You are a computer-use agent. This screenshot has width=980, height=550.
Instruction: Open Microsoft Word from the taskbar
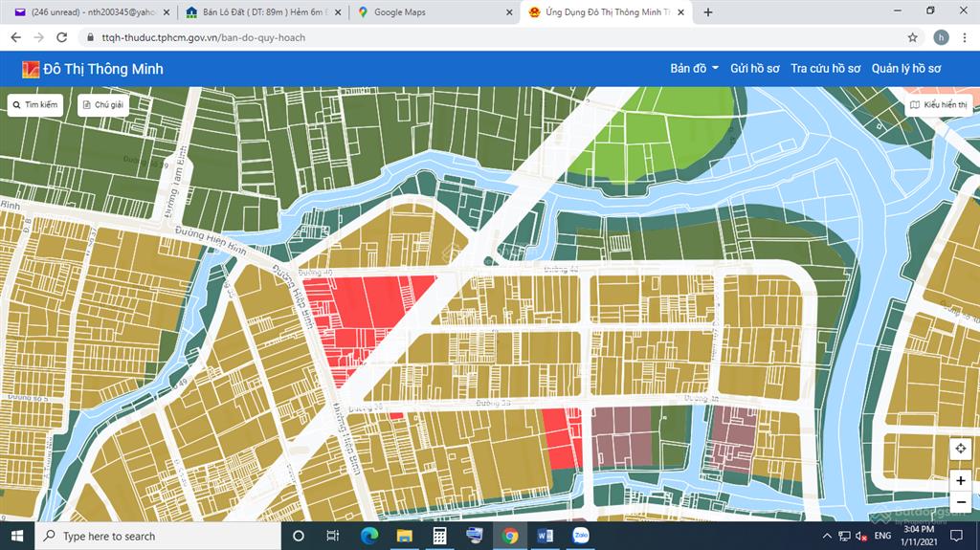tap(546, 536)
